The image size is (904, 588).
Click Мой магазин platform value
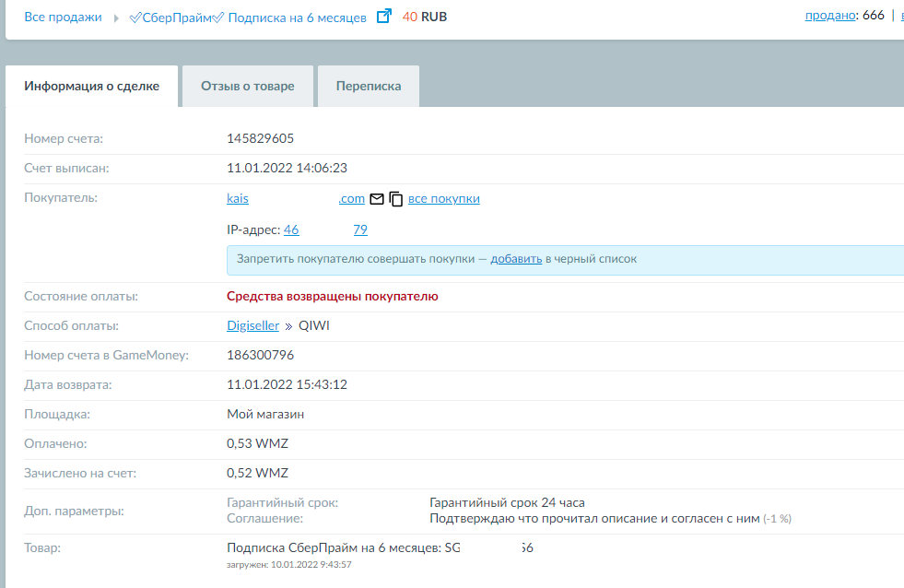coord(265,414)
